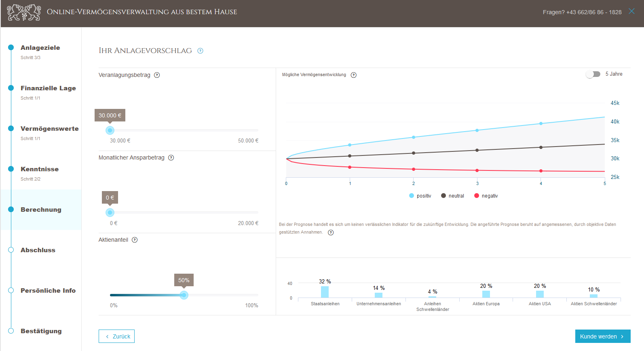Screen dimensions: 644x351
Task: Open help icon next to Veranlagungsbetrag
Action: (x=157, y=75)
